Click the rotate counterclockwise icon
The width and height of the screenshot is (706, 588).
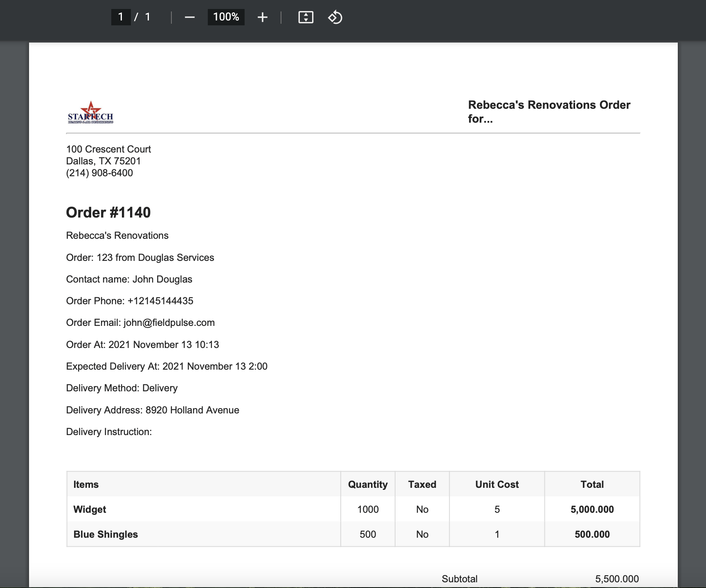335,17
